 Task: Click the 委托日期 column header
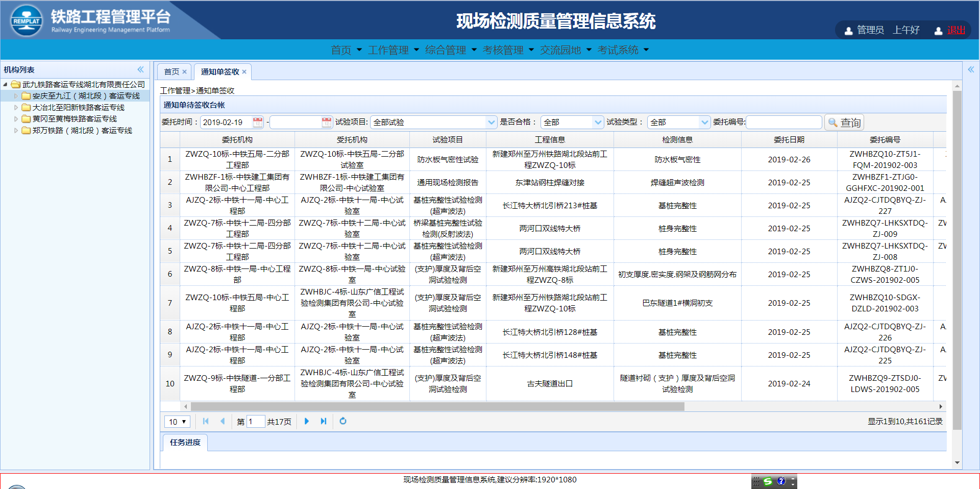789,140
